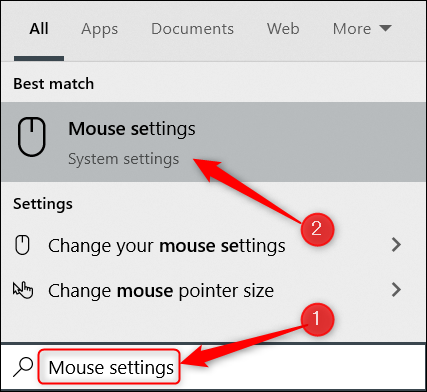Click the search box containing Mouse settings
Viewport: 427px width, 392px height.
[109, 367]
